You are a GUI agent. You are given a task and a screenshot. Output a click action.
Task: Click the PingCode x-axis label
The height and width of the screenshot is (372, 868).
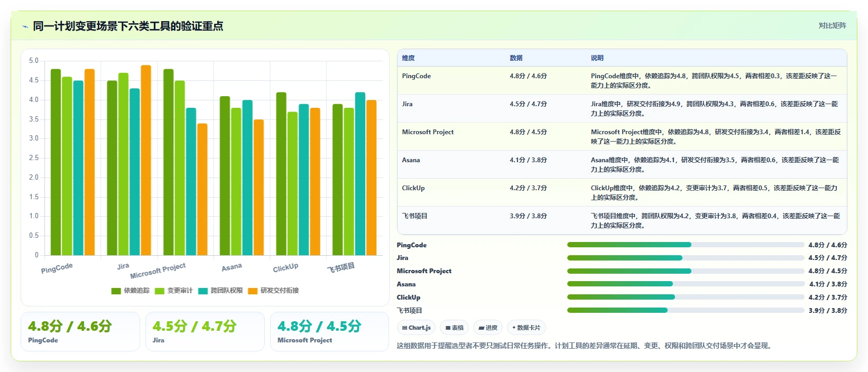point(57,268)
